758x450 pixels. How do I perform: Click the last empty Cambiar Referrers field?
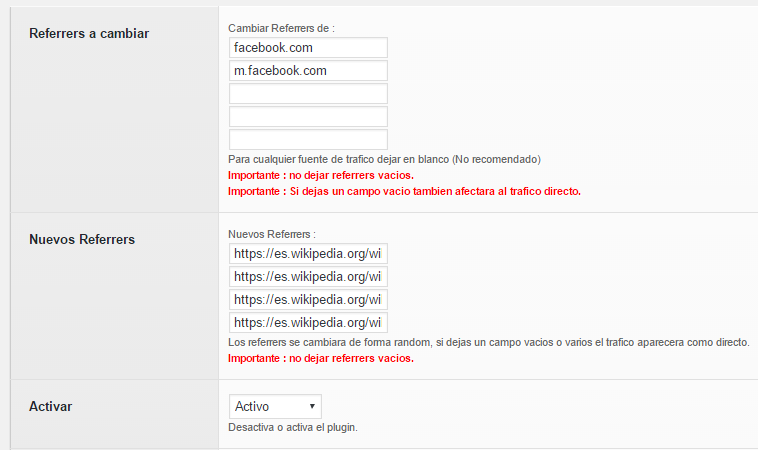click(x=308, y=139)
